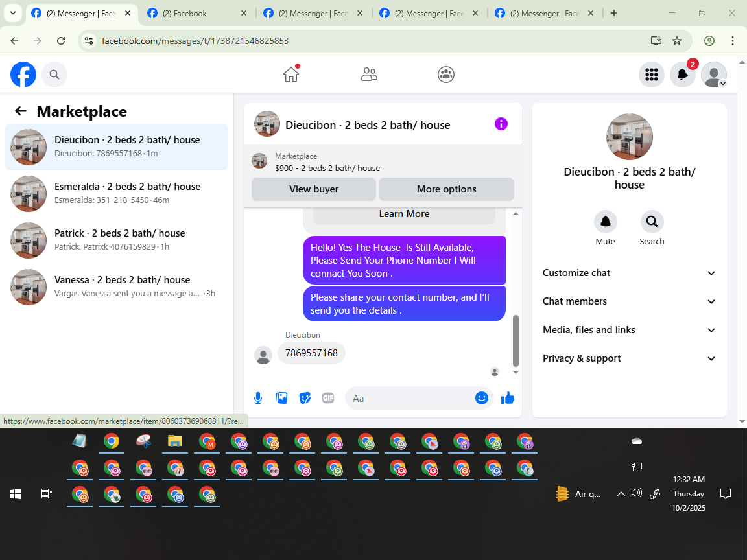Open a new browser tab

614,14
